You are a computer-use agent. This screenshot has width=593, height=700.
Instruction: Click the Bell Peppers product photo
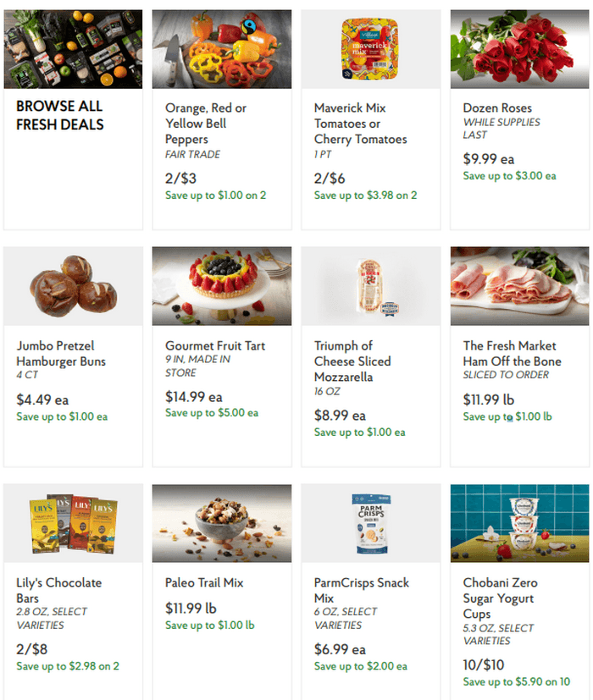221,48
